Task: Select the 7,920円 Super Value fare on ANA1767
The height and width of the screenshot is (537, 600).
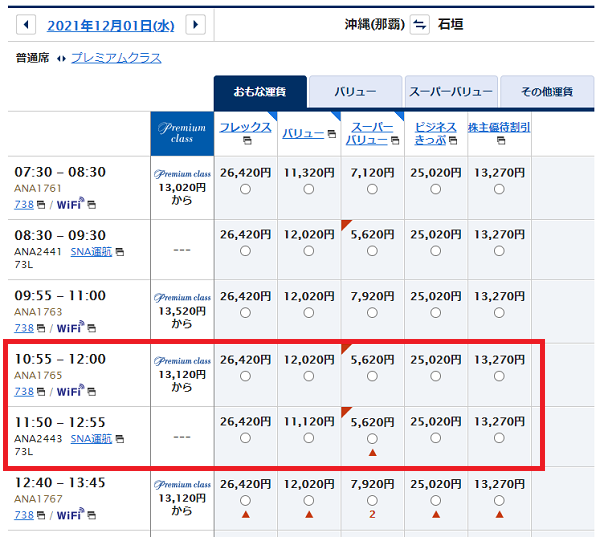Action: point(372,500)
